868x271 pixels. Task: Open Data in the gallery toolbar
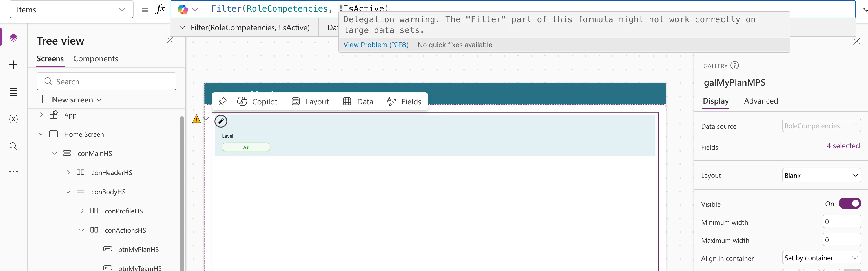pos(358,102)
